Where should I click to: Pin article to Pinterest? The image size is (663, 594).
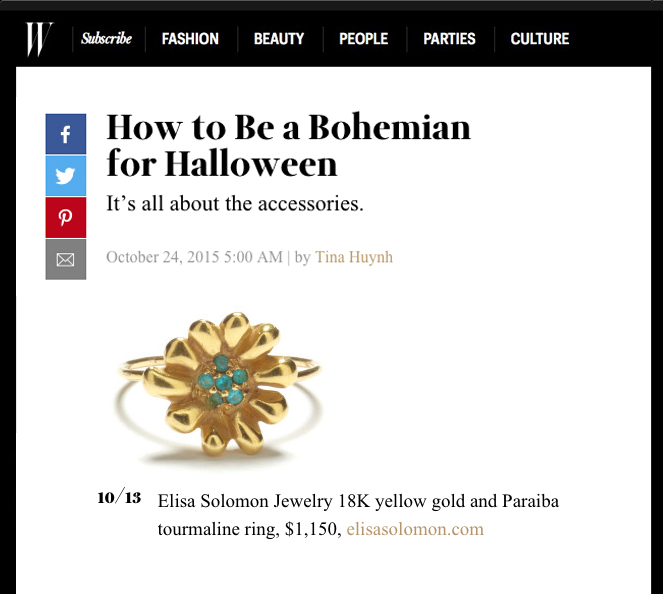(x=65, y=218)
